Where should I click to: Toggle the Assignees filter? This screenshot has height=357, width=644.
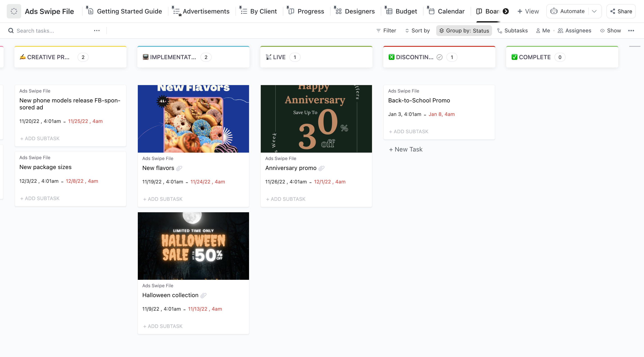coord(574,30)
